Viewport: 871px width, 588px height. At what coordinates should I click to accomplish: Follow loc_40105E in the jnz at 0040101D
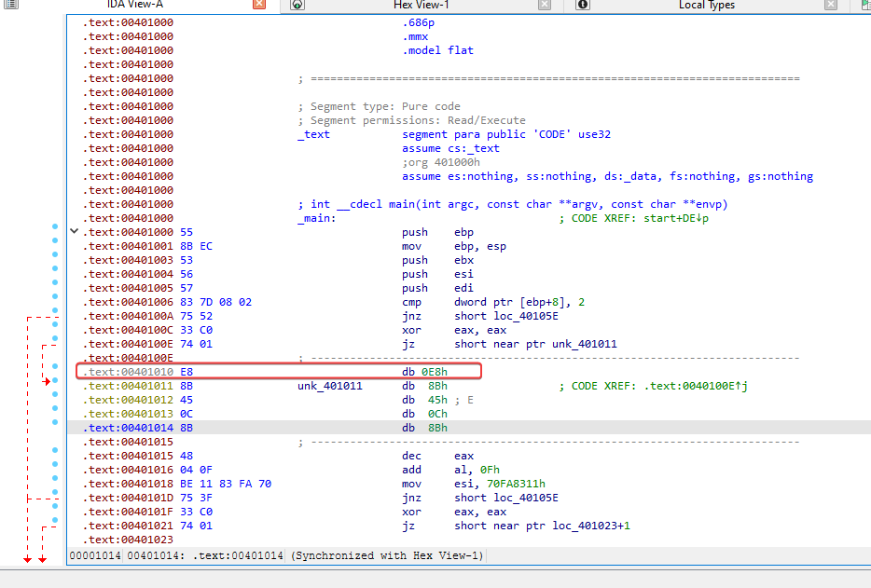pyautogui.click(x=525, y=498)
